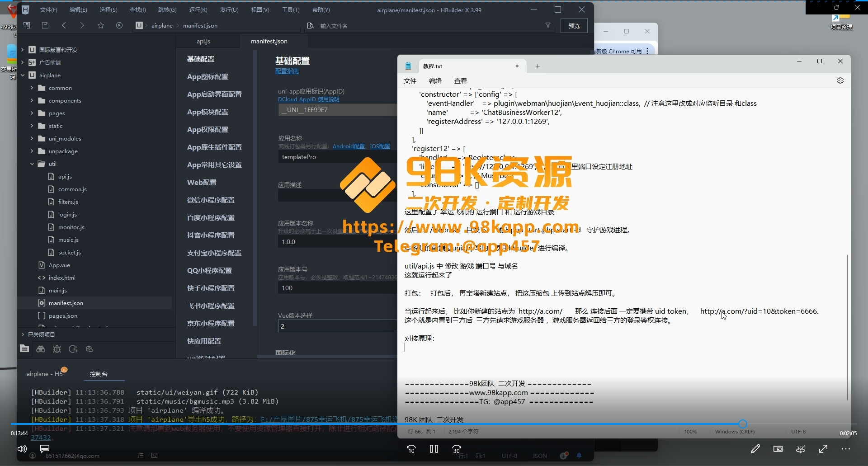Mute the video with the volume icon
Image resolution: width=868 pixels, height=466 pixels.
click(x=22, y=449)
